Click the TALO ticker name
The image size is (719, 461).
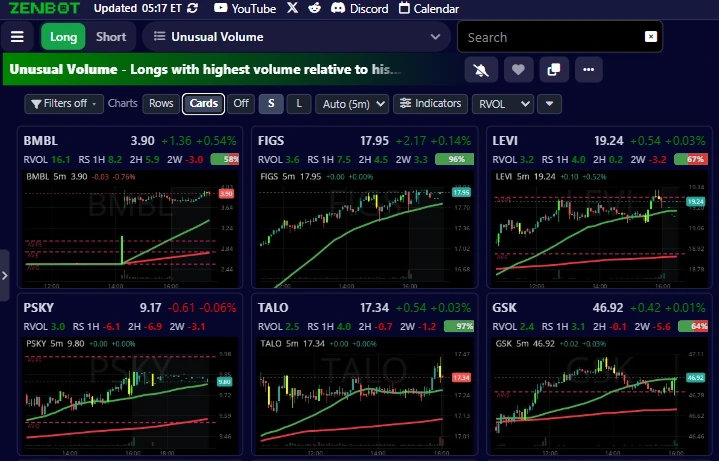273,307
